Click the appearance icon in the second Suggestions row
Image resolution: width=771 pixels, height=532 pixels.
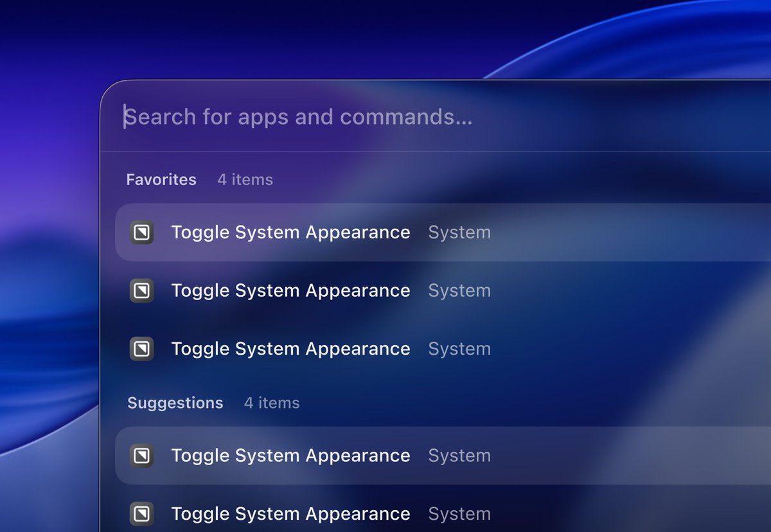141,514
